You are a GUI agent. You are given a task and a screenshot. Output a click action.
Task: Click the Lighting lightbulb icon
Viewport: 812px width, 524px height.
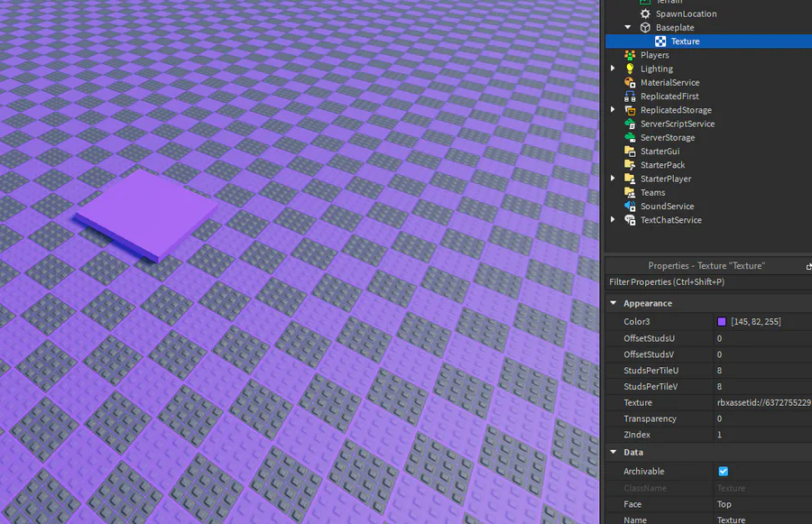click(x=630, y=69)
